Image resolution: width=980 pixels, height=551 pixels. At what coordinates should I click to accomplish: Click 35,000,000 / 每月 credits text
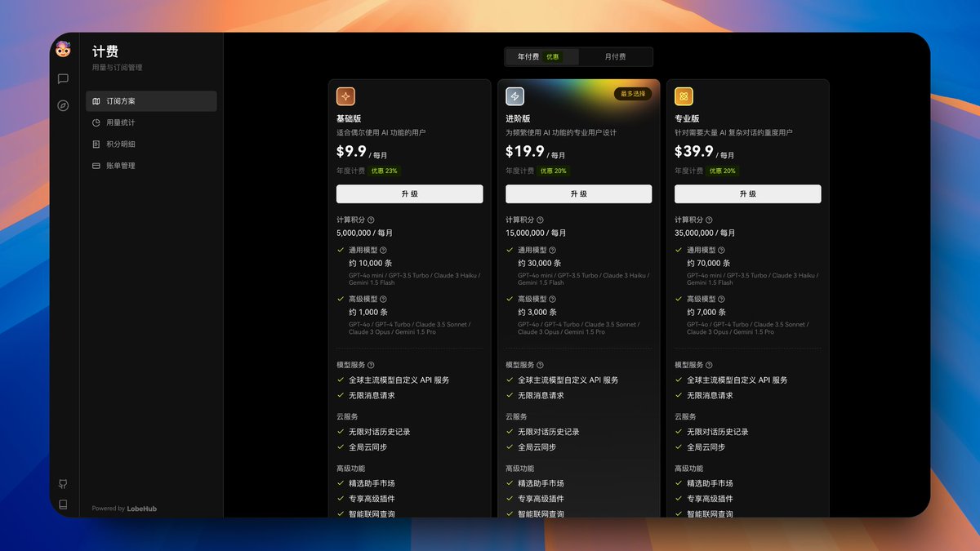(x=705, y=233)
